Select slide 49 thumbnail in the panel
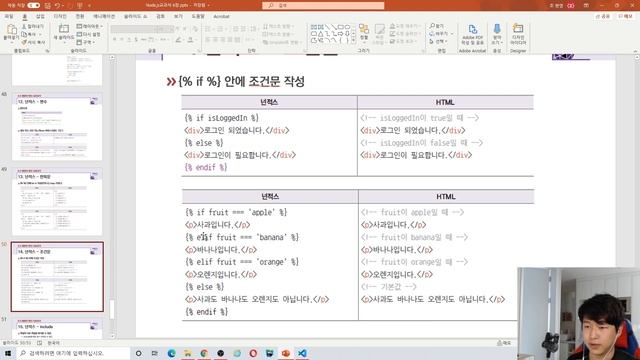Viewport: 640px width, 360px height. tap(57, 202)
